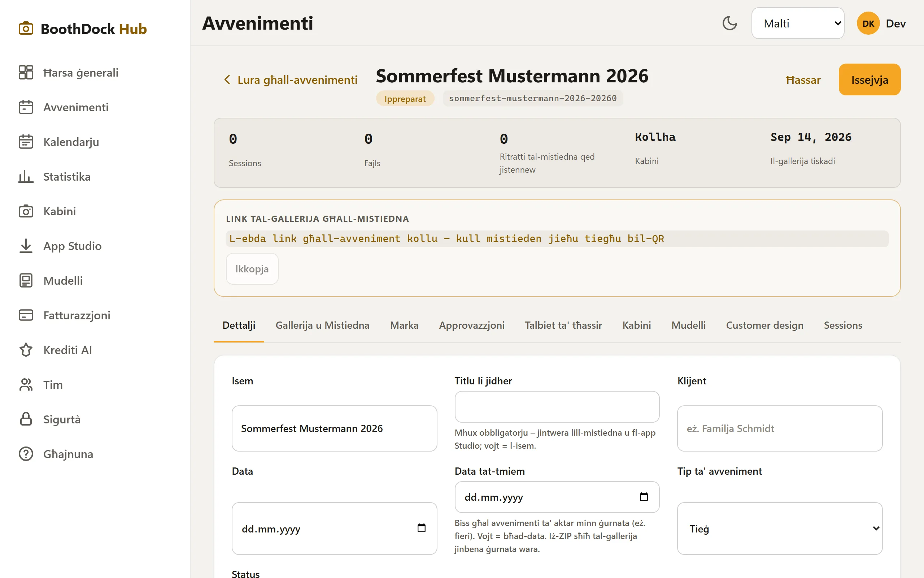Open the Marka tab
The width and height of the screenshot is (924, 578).
404,325
